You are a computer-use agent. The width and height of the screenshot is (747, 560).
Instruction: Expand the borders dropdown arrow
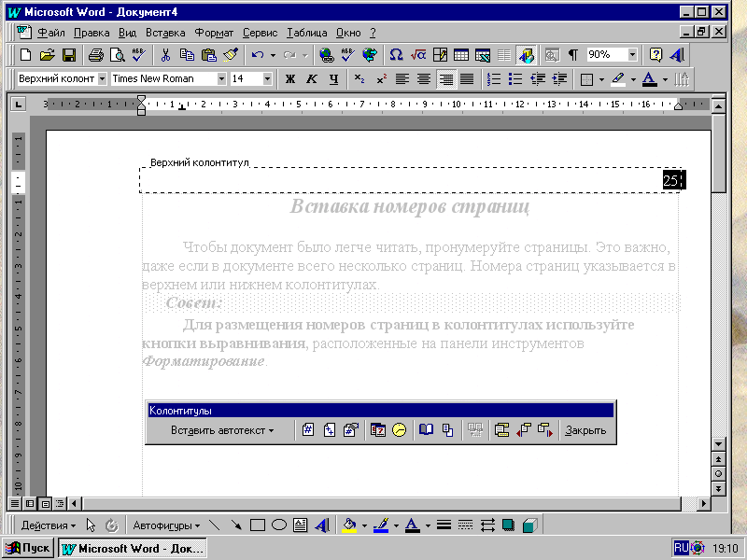point(601,79)
